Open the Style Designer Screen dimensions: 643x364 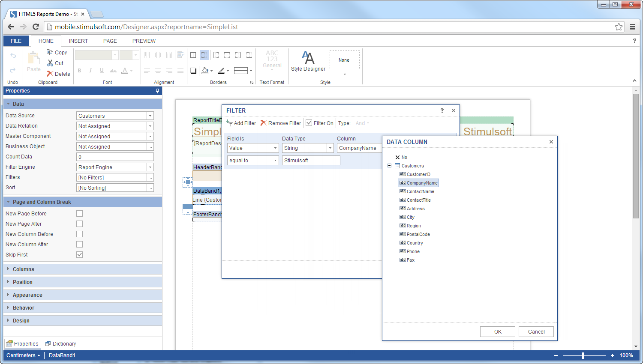click(308, 60)
